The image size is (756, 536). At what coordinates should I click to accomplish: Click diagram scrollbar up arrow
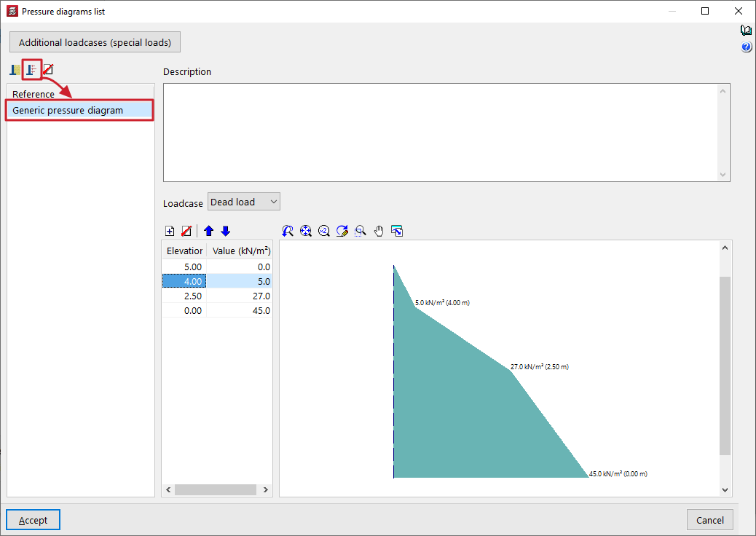click(x=725, y=248)
